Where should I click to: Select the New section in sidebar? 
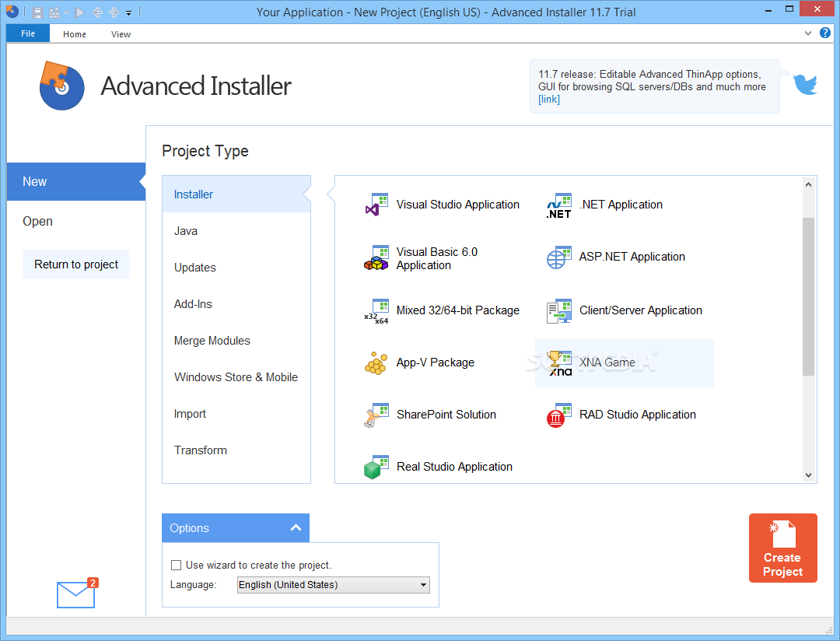point(76,182)
